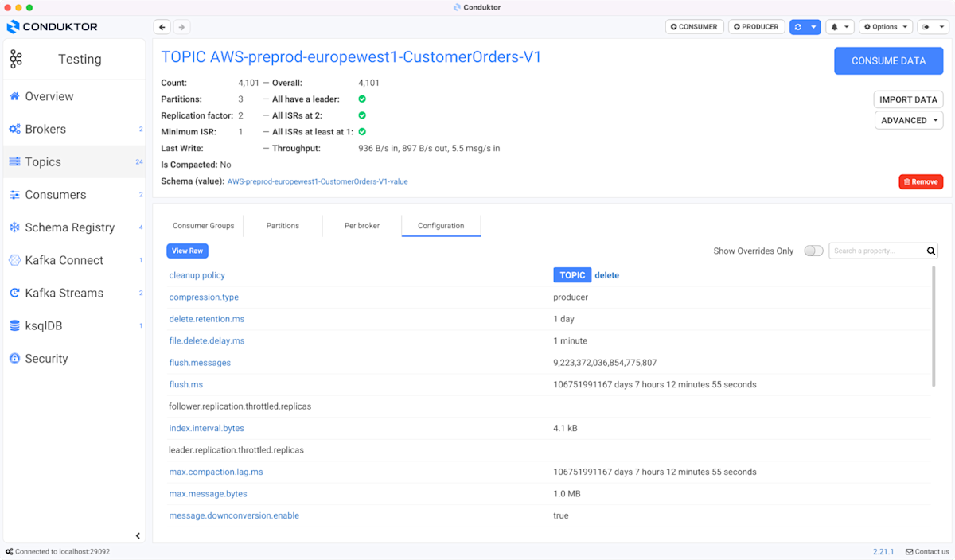The width and height of the screenshot is (955, 560).
Task: Click the IMPORT DATA button
Action: click(908, 99)
